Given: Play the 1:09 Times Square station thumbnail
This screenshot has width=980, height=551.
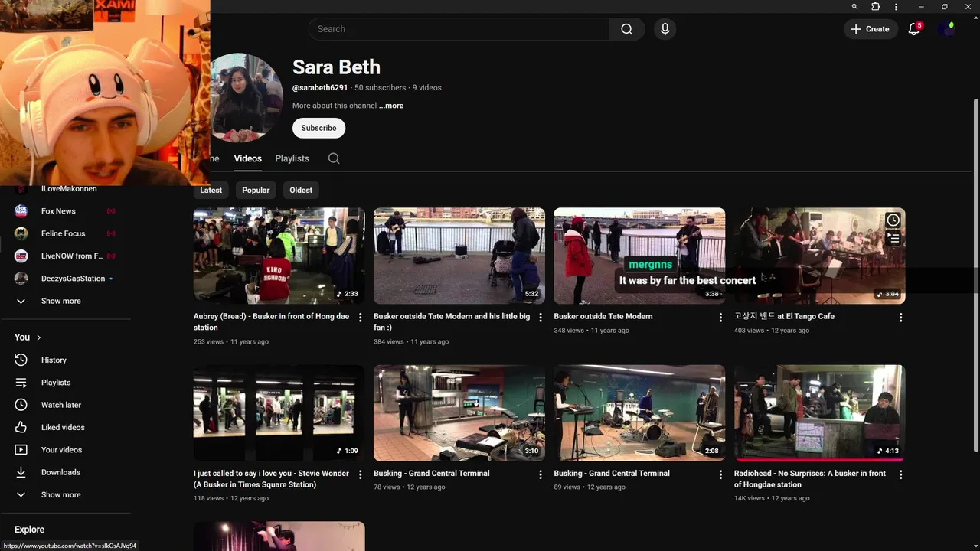Looking at the screenshot, I should [x=279, y=412].
